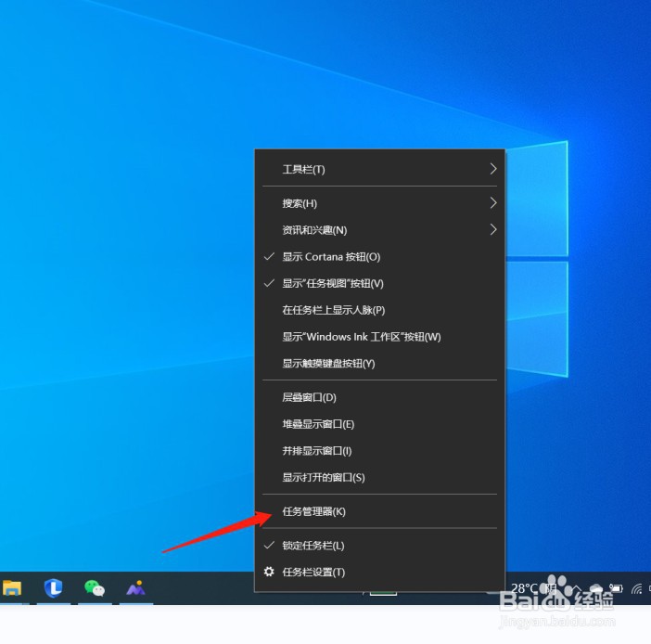Image resolution: width=651 pixels, height=644 pixels.
Task: Enable 显示触摸键盘按钮(Y)
Action: tap(379, 364)
